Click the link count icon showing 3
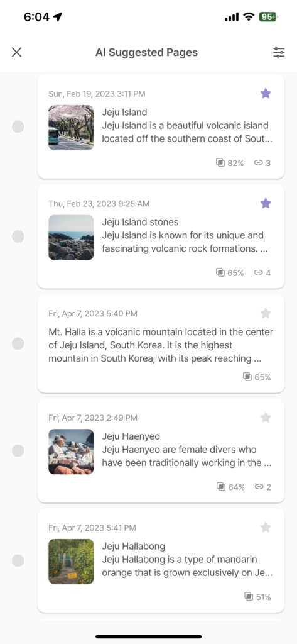Screen dimensions: 297x644 (x=258, y=163)
